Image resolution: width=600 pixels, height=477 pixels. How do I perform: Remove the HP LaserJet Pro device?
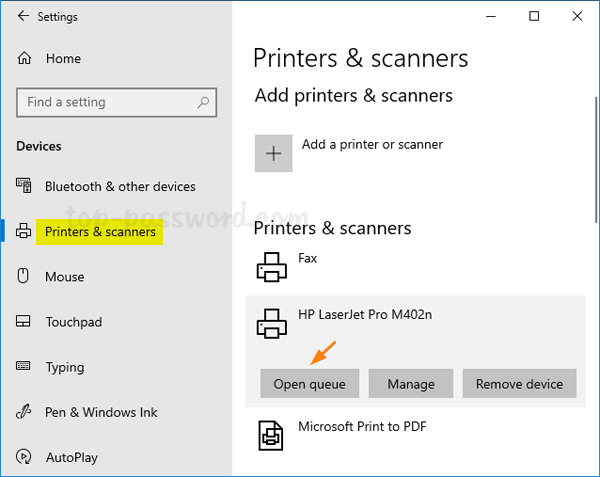coord(519,384)
